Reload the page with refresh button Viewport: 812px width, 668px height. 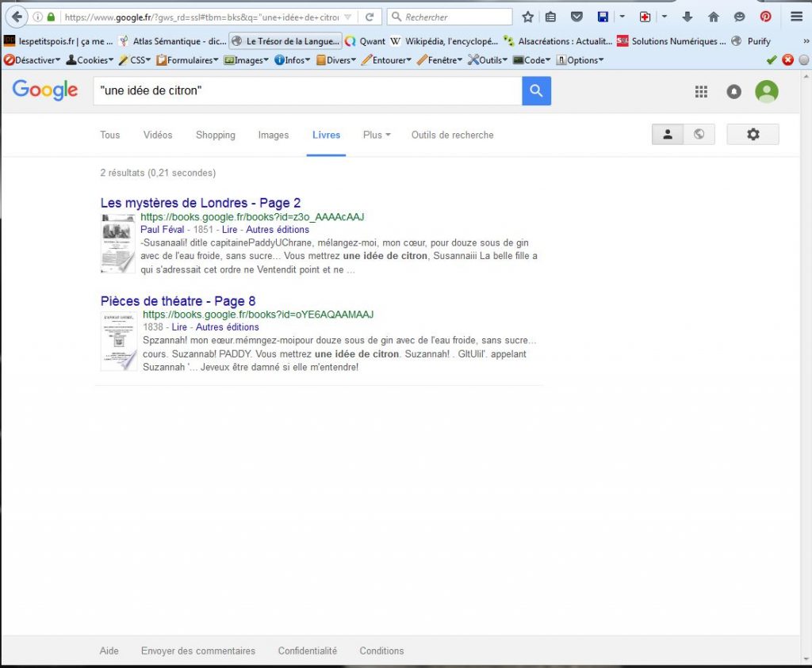pyautogui.click(x=370, y=17)
